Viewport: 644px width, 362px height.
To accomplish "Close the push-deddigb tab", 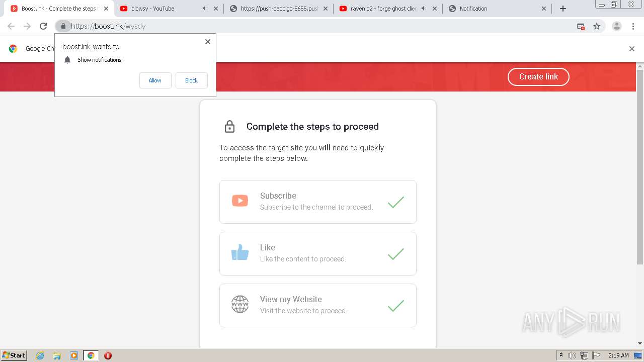I will (x=325, y=9).
